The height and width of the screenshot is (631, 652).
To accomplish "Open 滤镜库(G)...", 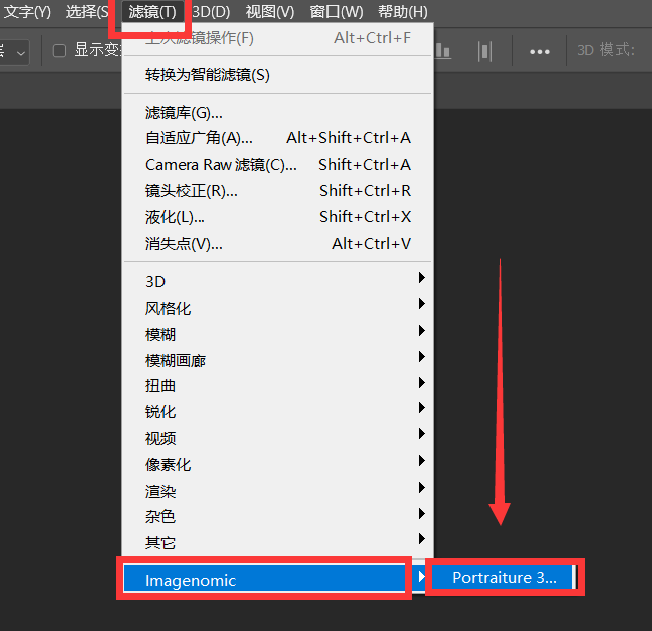I will (277, 113).
